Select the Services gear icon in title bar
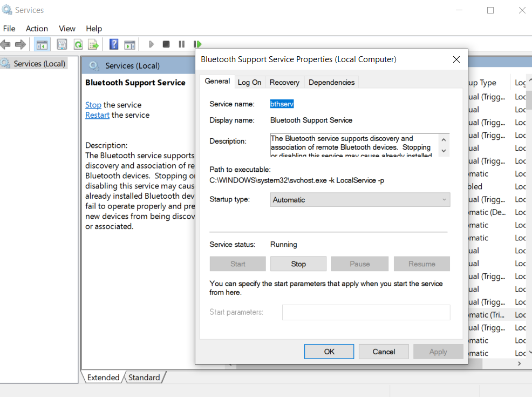Viewport: 532px width, 397px height. pos(7,10)
